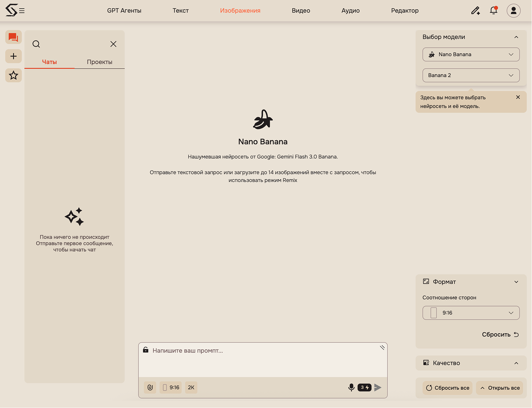Switch to Текст section
The height and width of the screenshot is (408, 532).
181,10
